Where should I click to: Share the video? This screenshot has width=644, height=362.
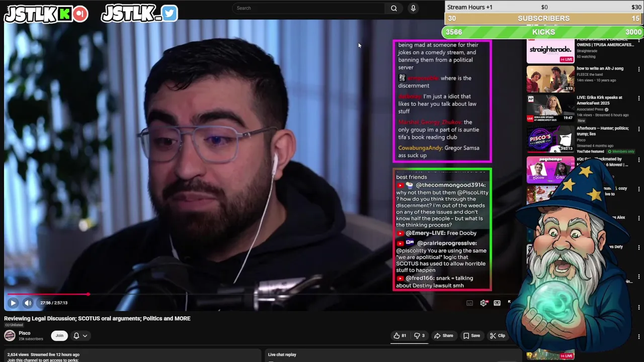(443, 336)
